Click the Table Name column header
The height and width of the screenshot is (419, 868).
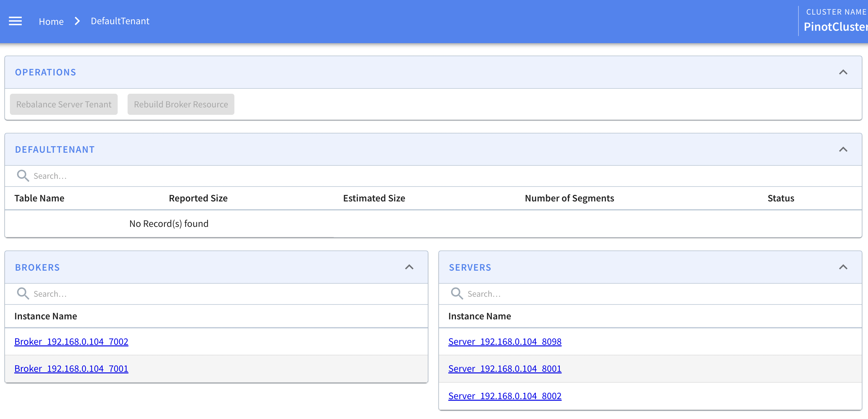tap(39, 198)
